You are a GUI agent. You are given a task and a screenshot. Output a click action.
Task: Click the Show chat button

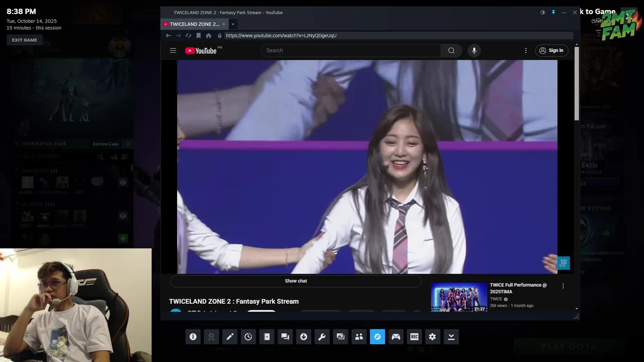pyautogui.click(x=296, y=281)
